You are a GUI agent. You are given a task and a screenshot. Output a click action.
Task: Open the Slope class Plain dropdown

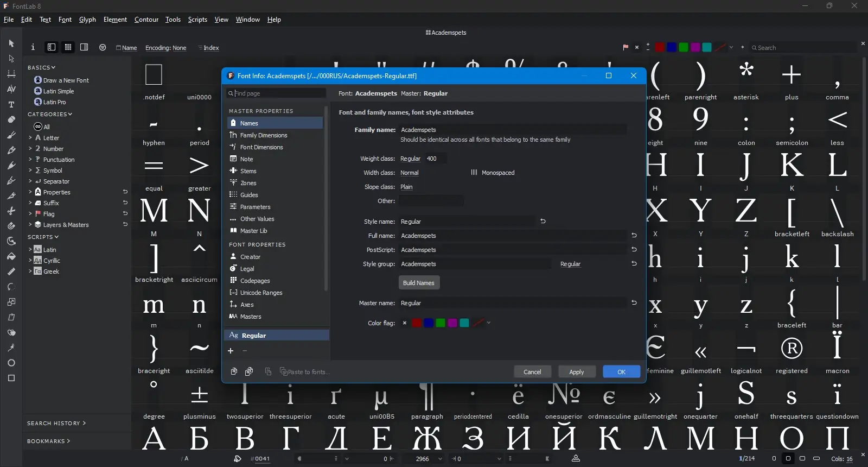[x=406, y=187]
